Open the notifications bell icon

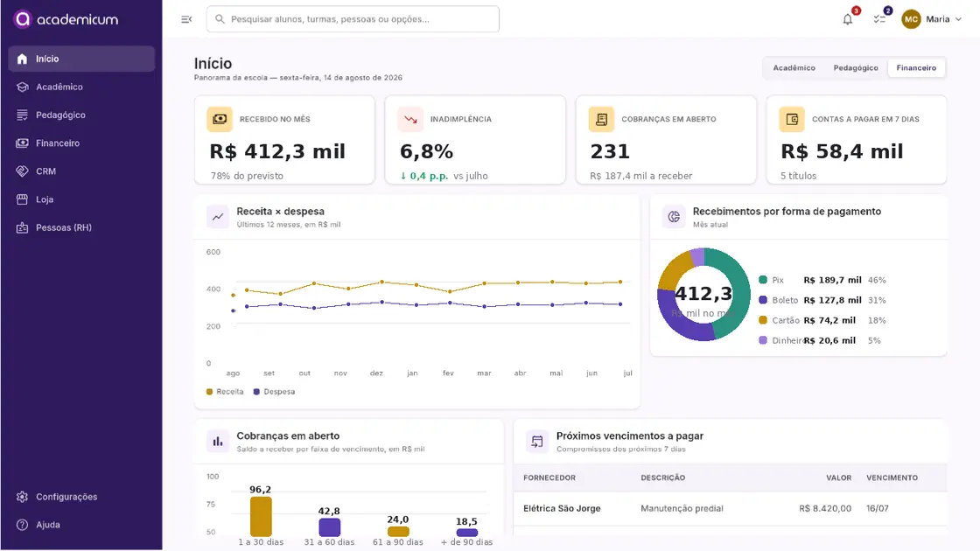pos(848,19)
